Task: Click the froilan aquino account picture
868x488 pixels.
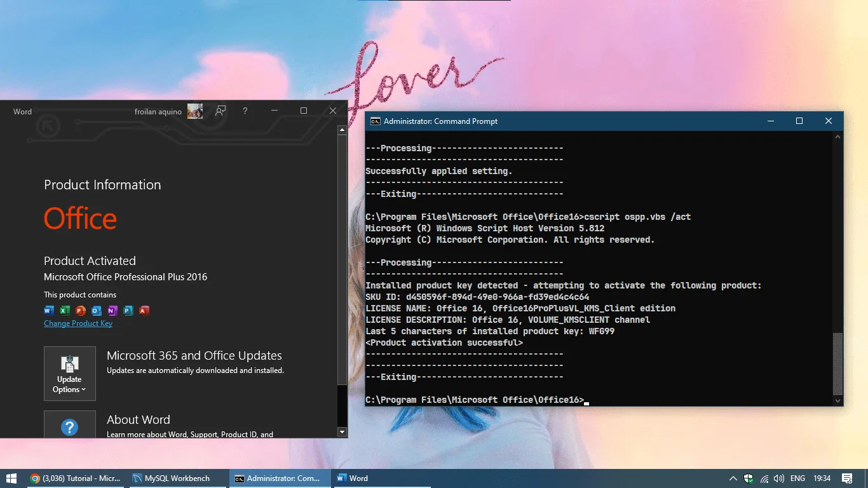Action: coord(195,111)
